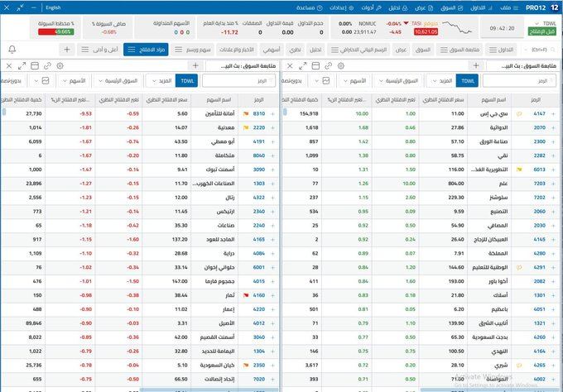Add a watchlist tab in right panel
563x392 pixels.
[x=476, y=65]
